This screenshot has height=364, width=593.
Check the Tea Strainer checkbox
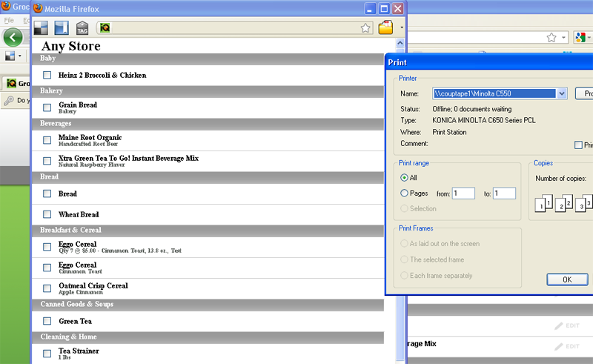(x=47, y=354)
